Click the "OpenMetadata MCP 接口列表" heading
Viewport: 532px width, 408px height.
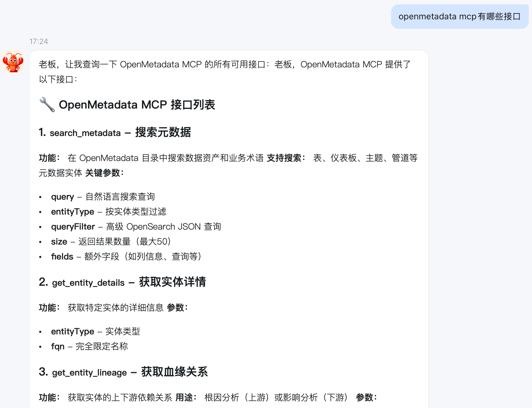137,105
